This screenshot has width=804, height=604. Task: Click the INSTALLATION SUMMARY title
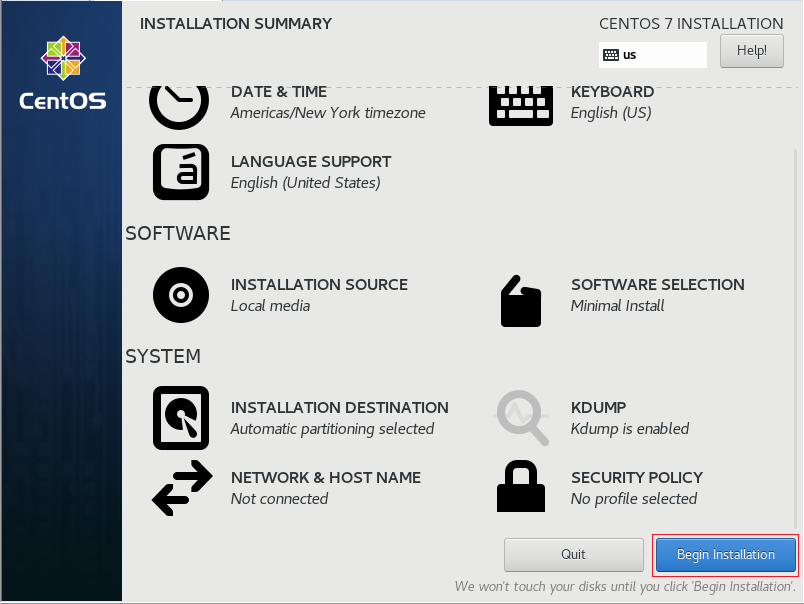point(236,24)
